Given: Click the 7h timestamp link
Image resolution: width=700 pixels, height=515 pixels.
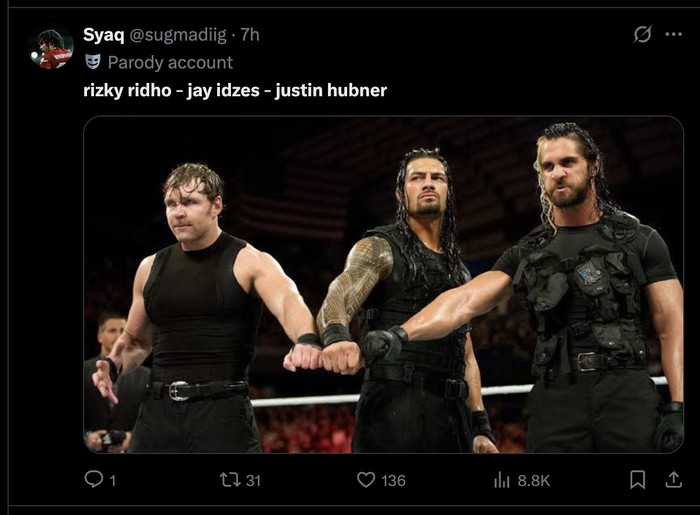Looking at the screenshot, I should pyautogui.click(x=250, y=34).
